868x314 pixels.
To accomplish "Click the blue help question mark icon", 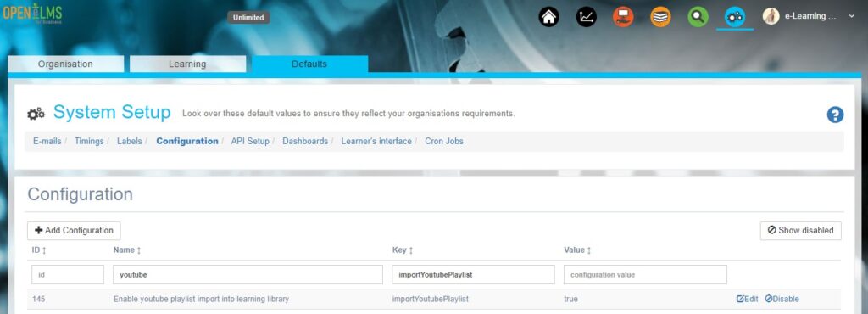I will (835, 115).
